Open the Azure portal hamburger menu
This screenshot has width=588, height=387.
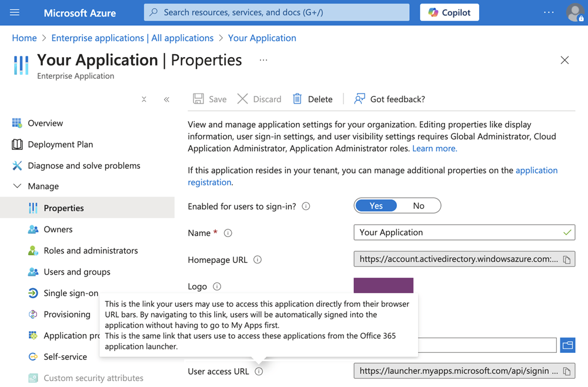tap(15, 12)
